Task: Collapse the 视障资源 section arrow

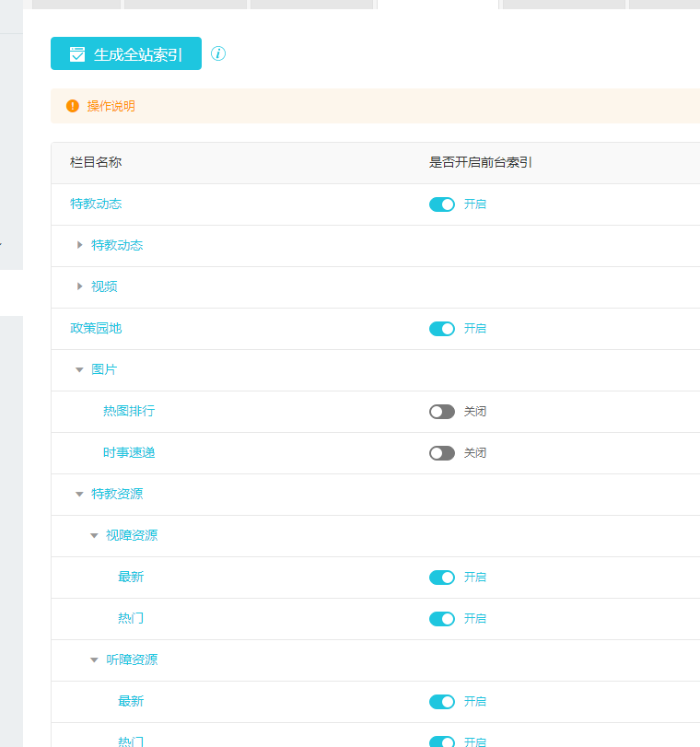Action: point(94,536)
